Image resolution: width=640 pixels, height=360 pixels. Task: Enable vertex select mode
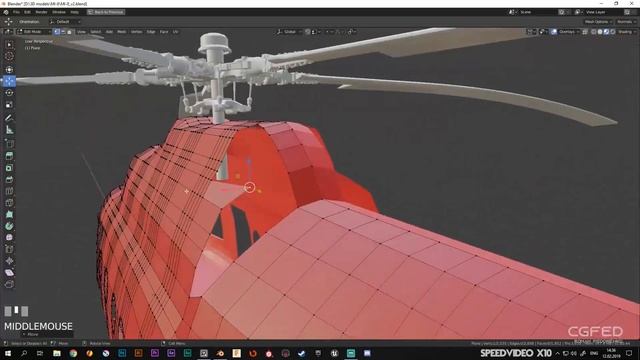(57, 32)
